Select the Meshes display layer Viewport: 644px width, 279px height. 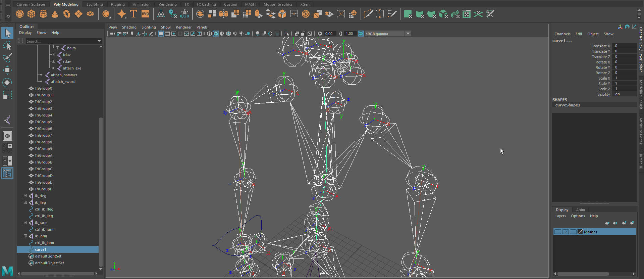[x=594, y=232]
